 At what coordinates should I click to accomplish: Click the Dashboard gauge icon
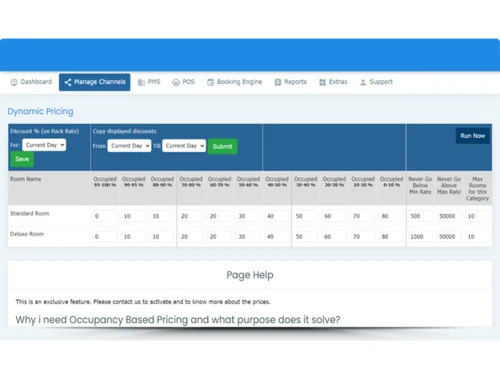coord(14,82)
